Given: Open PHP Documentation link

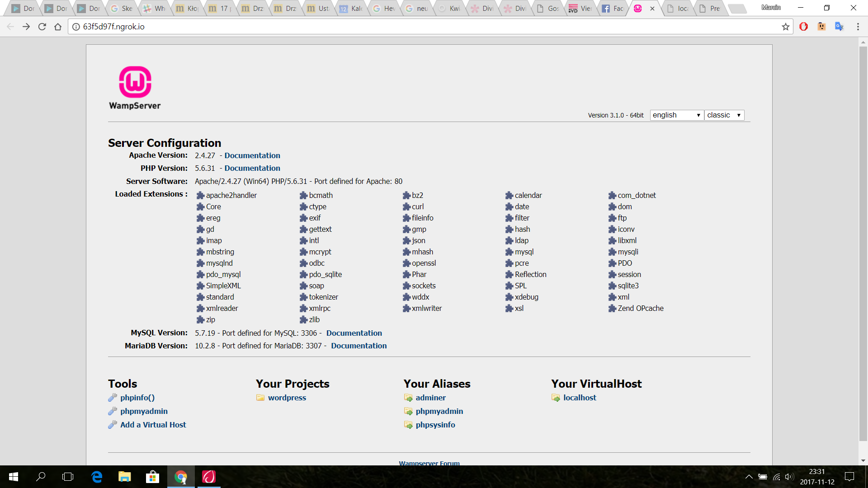Looking at the screenshot, I should 252,168.
